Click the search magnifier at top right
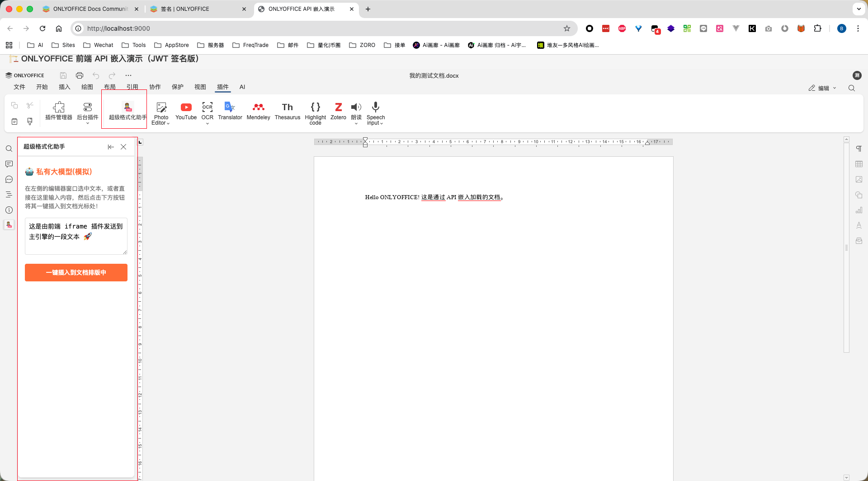Viewport: 868px width, 481px height. coord(852,88)
